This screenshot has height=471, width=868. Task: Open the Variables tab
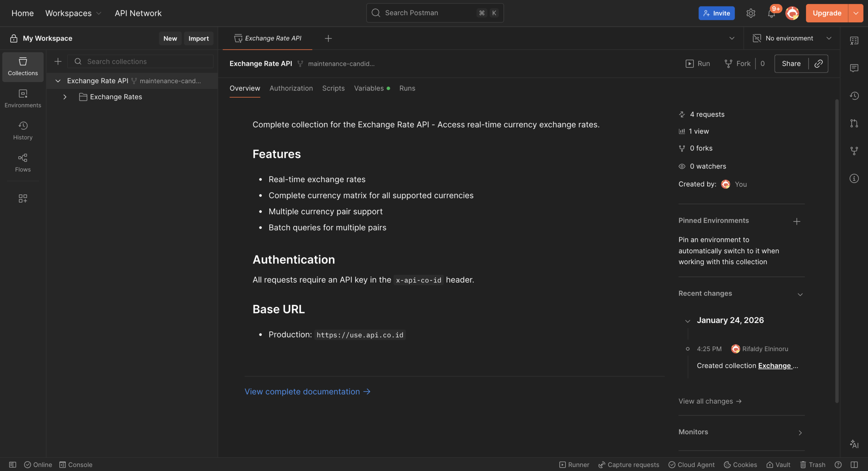tap(369, 88)
